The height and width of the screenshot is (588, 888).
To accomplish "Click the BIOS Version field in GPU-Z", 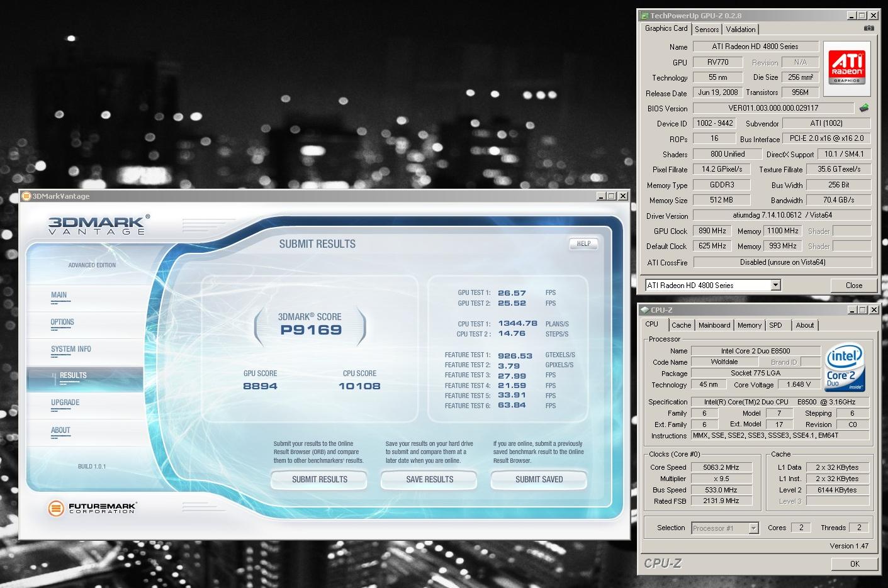I will click(773, 108).
